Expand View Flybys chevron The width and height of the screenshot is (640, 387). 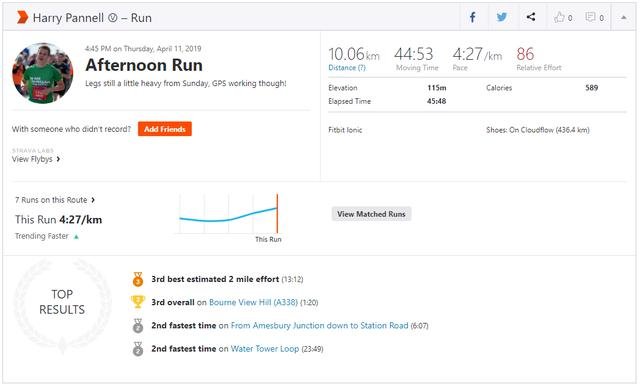tap(58, 159)
